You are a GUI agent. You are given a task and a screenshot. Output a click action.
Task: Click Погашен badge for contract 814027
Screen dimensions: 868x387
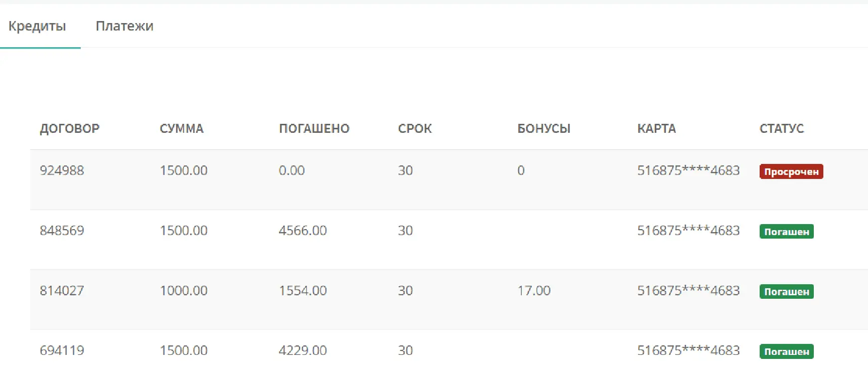(x=786, y=292)
